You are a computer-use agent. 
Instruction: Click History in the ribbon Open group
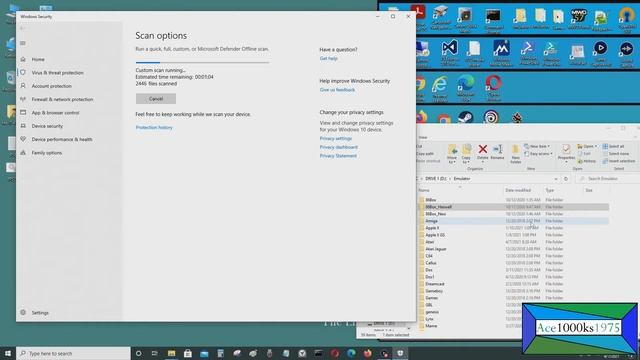coord(587,161)
